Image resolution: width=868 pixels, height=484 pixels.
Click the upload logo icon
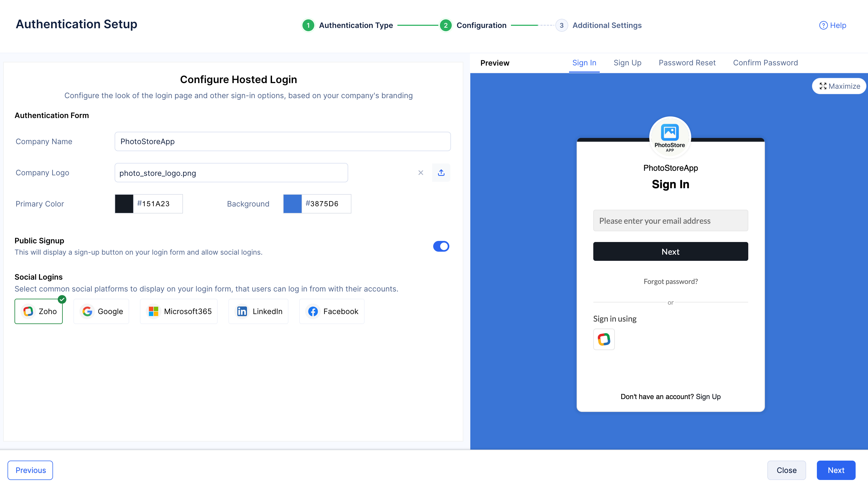click(441, 173)
